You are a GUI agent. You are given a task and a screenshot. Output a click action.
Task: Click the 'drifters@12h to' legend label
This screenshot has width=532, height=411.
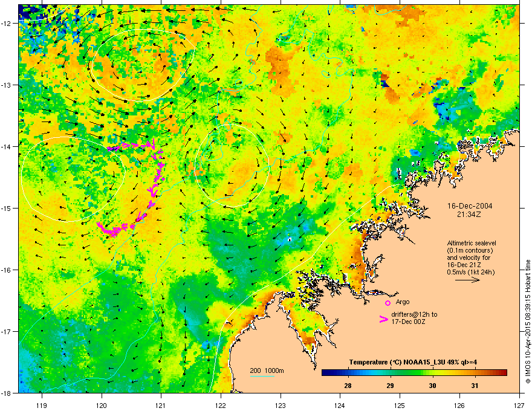pyautogui.click(x=414, y=315)
